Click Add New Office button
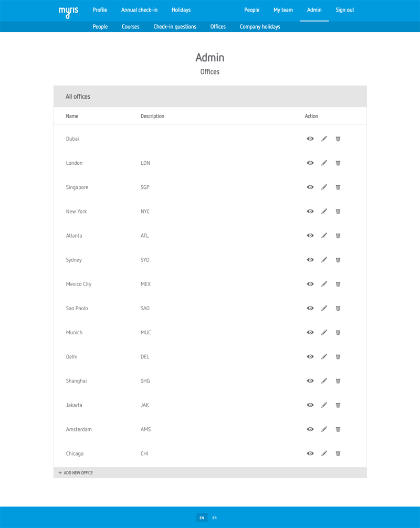The width and height of the screenshot is (420, 528). [x=76, y=473]
